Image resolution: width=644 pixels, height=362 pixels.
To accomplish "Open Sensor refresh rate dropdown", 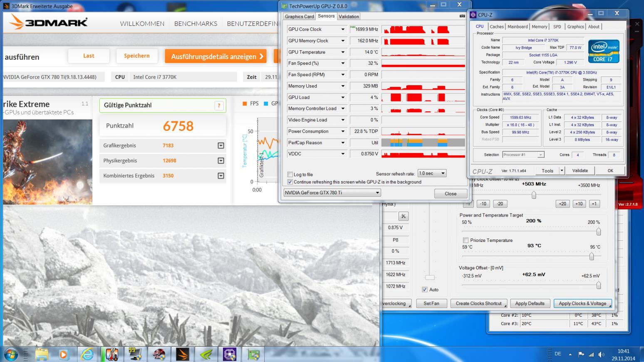I will pyautogui.click(x=432, y=173).
